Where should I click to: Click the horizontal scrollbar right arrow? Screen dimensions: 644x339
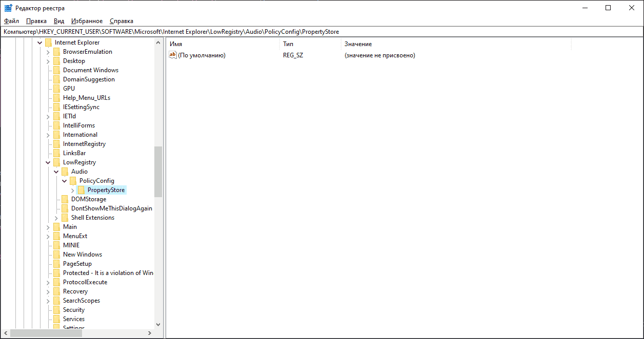pos(149,333)
